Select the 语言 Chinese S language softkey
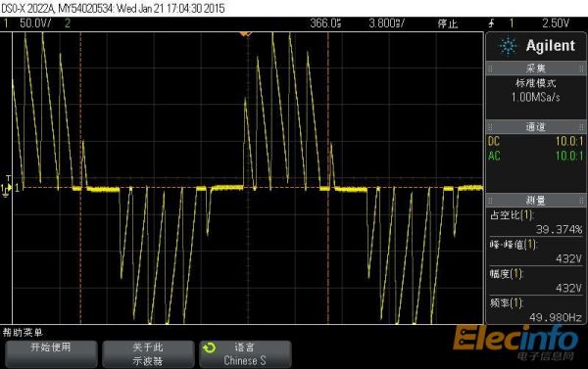This screenshot has height=369, width=588. (x=245, y=354)
